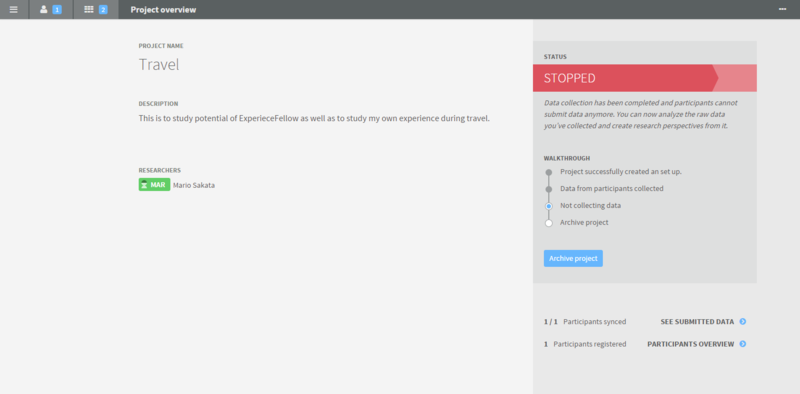Click 'Archive project' walkthrough label

584,223
